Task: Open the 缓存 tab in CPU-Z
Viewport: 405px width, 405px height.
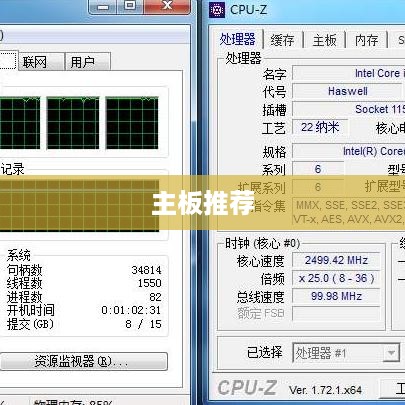Action: [282, 40]
